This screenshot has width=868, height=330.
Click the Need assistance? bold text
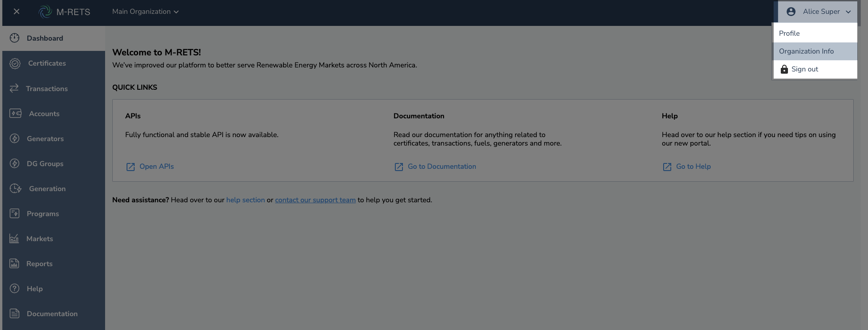click(140, 200)
